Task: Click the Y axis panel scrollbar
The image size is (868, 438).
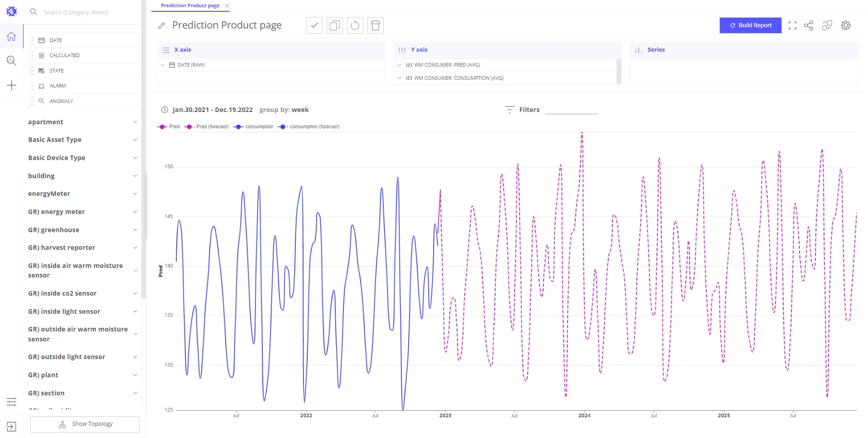Action: 619,71
